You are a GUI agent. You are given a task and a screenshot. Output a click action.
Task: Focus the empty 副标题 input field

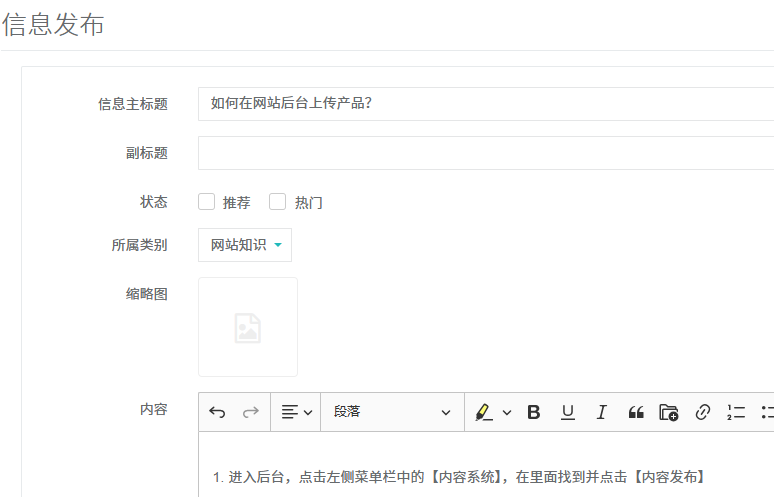click(x=485, y=153)
